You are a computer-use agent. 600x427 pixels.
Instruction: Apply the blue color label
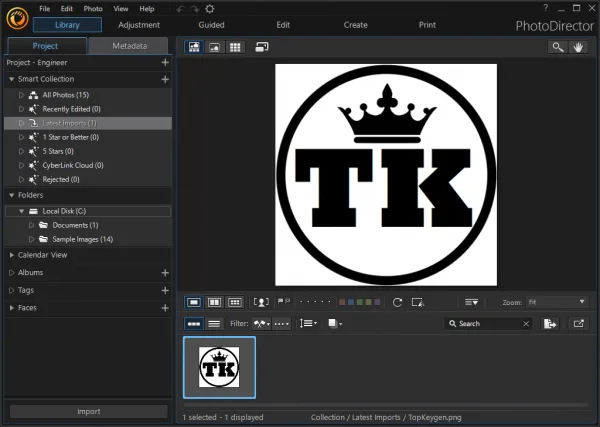[x=351, y=302]
